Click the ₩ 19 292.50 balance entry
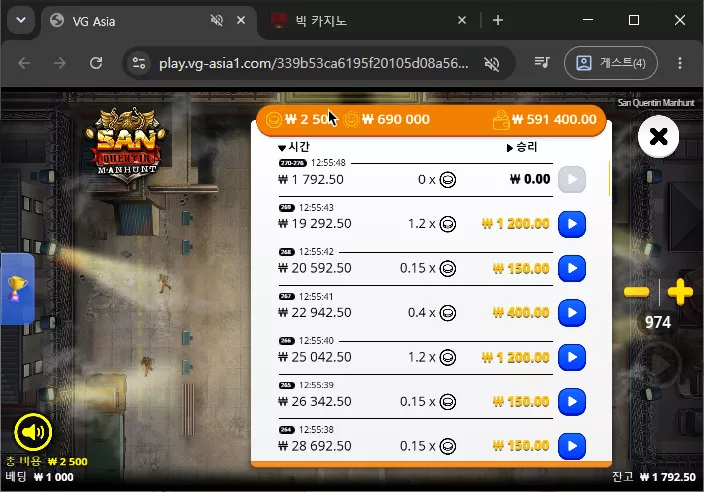The height and width of the screenshot is (492, 704). [x=315, y=224]
